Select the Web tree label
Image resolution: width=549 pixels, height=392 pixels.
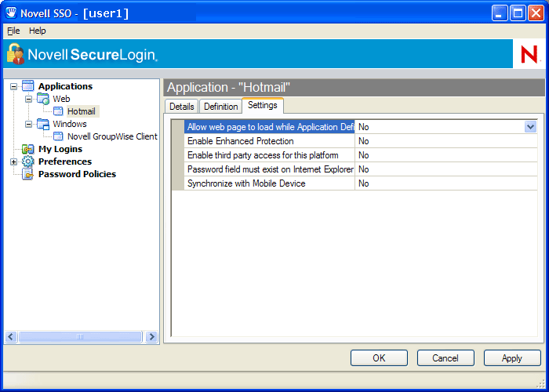pyautogui.click(x=61, y=99)
